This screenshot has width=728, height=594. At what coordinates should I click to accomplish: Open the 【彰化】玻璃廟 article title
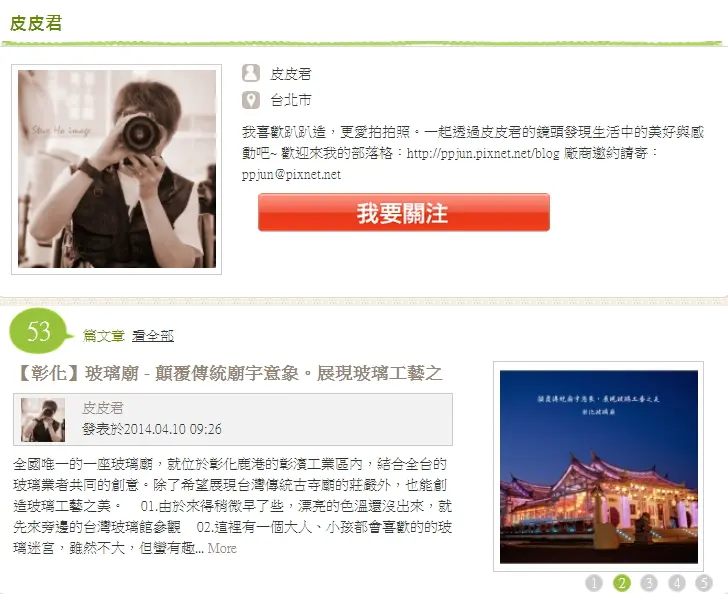click(x=228, y=373)
